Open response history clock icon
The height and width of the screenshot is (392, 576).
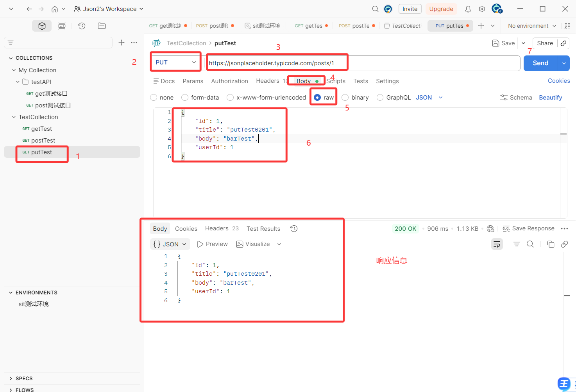click(x=294, y=228)
